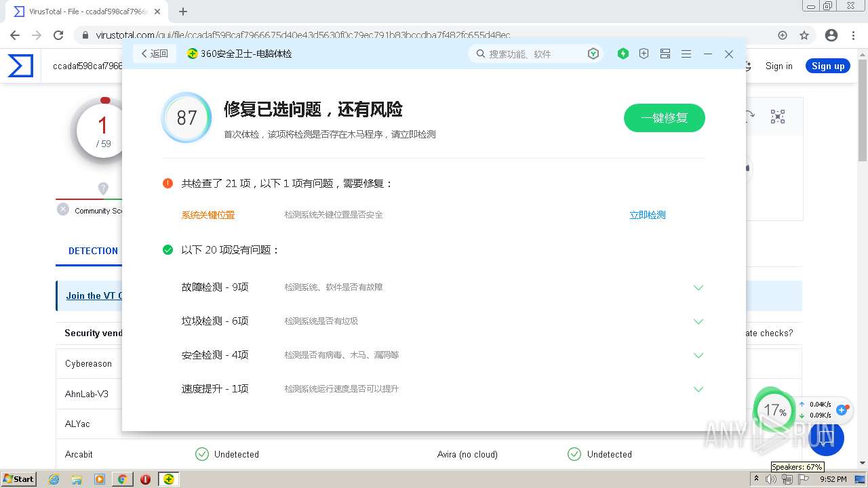Click the green lightning hexagon icon

[623, 54]
